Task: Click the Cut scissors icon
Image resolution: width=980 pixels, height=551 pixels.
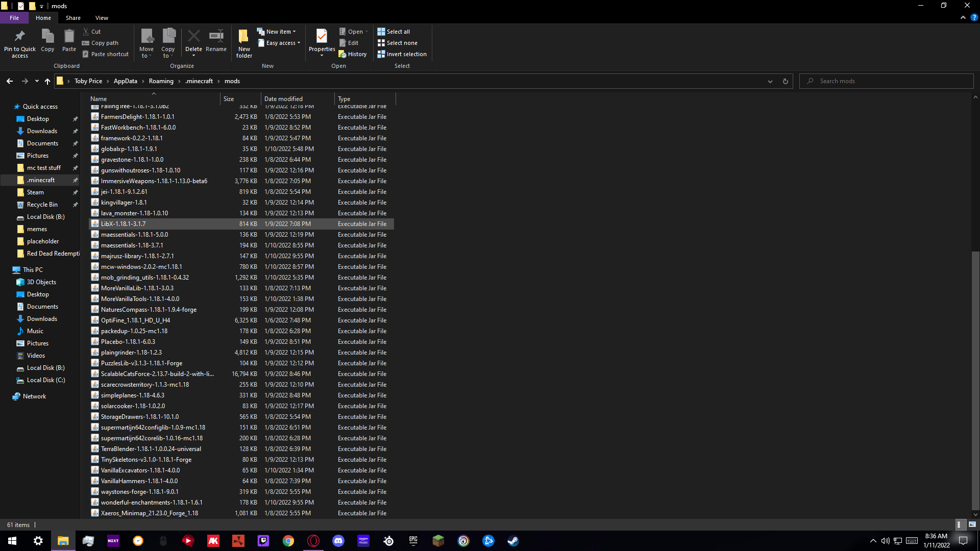Action: point(86,32)
